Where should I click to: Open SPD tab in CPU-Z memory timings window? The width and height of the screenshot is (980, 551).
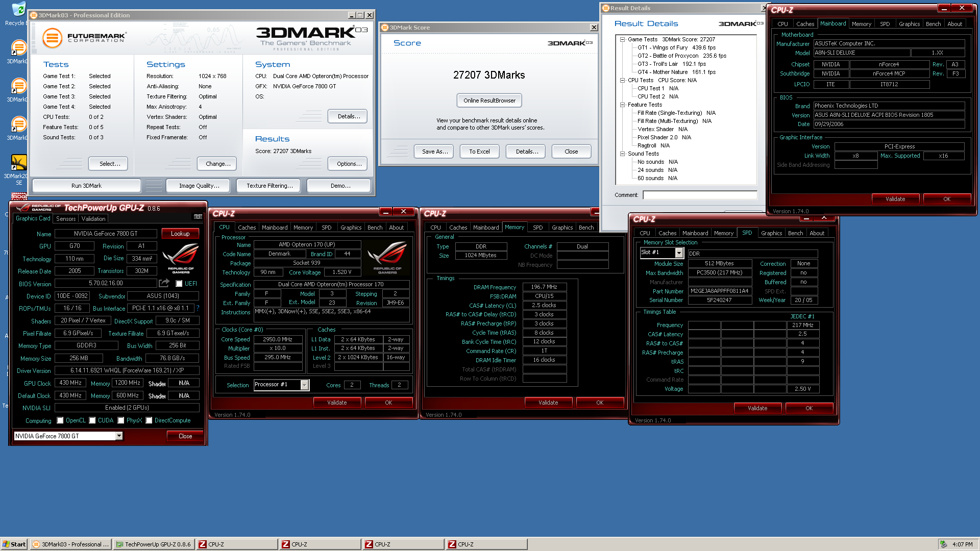click(x=538, y=228)
